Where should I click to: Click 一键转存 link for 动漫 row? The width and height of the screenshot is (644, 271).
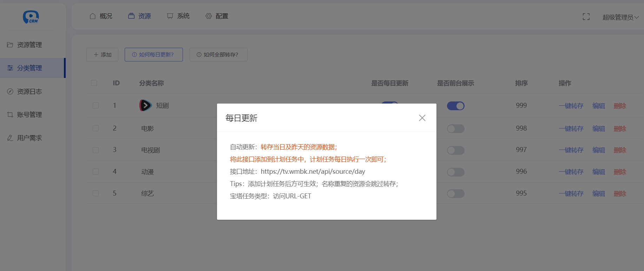click(x=571, y=172)
